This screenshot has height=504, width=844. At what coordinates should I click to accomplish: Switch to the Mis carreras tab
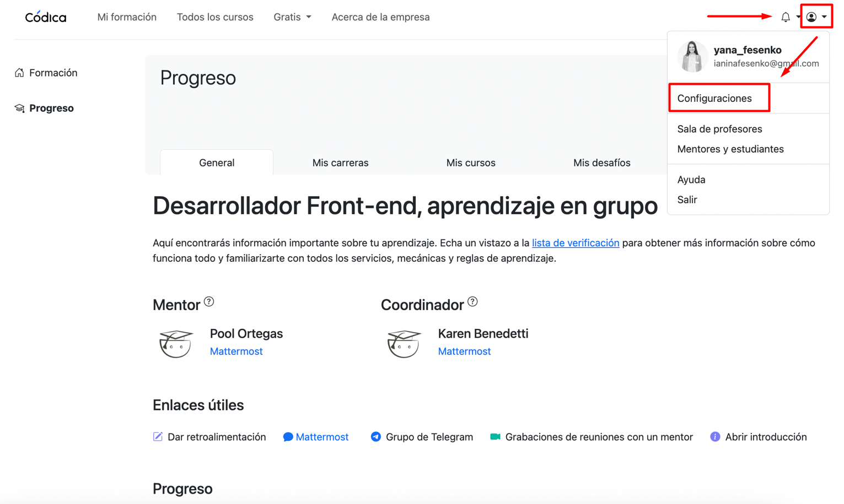click(340, 162)
